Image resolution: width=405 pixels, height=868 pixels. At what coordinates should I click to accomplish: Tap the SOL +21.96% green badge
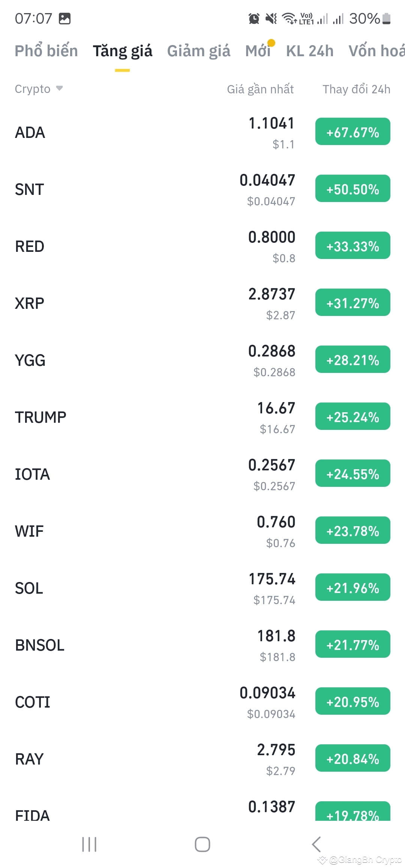point(353,587)
